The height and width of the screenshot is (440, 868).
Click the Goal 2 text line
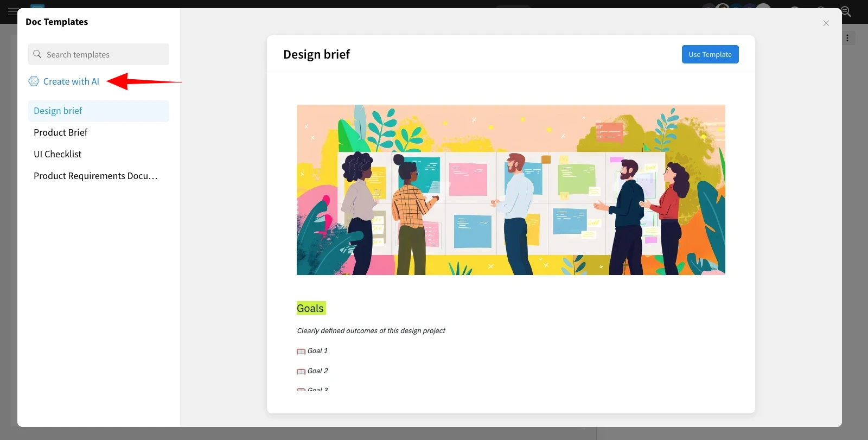(x=318, y=371)
